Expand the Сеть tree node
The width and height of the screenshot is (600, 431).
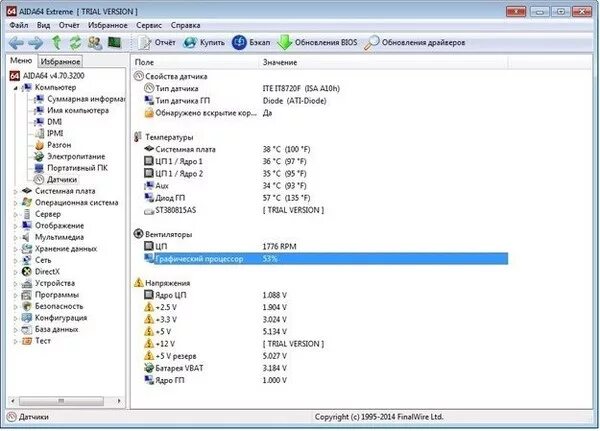16,261
